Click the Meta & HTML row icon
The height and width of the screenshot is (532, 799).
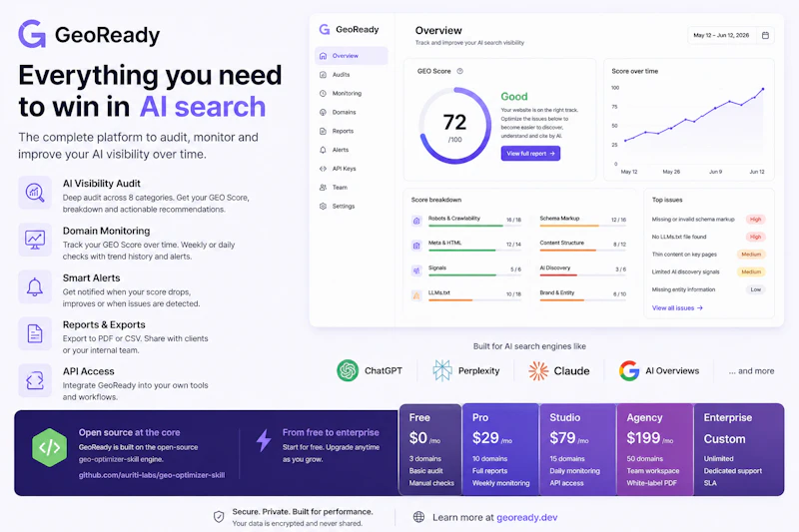click(x=416, y=246)
